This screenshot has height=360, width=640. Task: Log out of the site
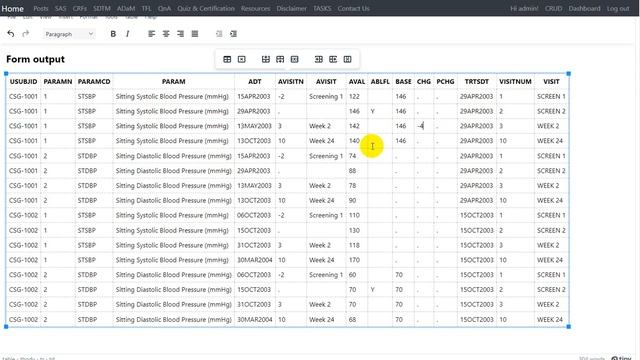tap(618, 9)
